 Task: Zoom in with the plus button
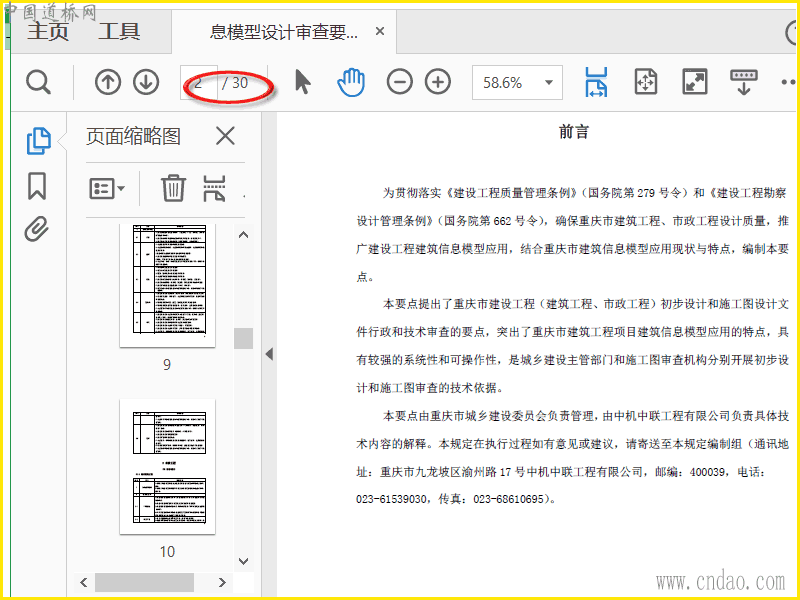pos(438,82)
